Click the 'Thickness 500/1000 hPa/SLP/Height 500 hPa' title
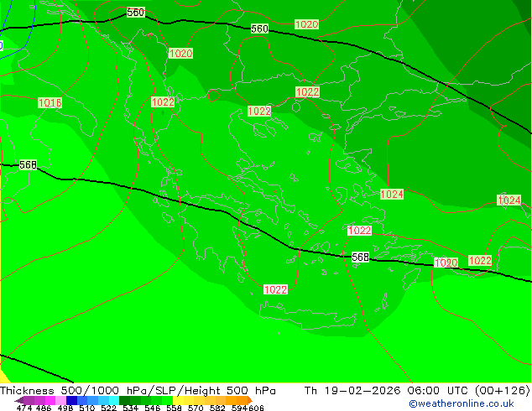 [138, 391]
